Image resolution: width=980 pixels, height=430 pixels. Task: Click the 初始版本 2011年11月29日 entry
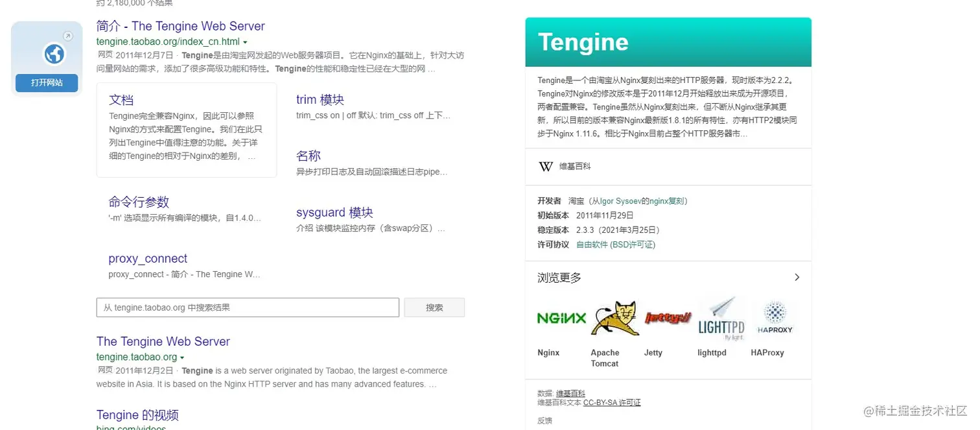585,215
